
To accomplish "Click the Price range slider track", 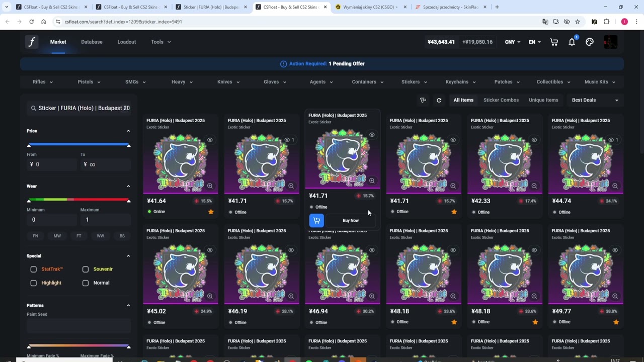I will click(x=78, y=145).
